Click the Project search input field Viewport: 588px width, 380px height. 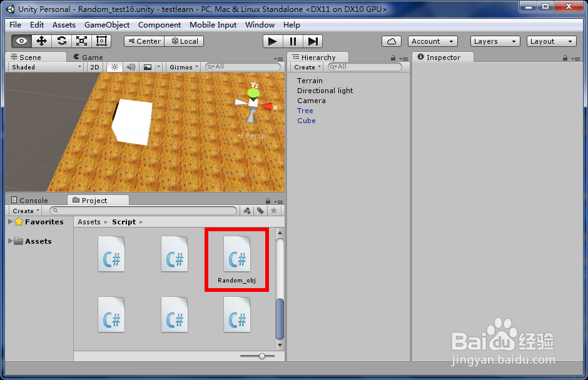tap(144, 211)
